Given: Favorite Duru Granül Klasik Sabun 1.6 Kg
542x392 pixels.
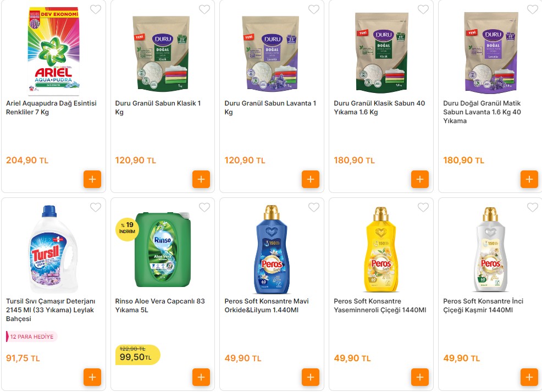Looking at the screenshot, I should pyautogui.click(x=423, y=9).
